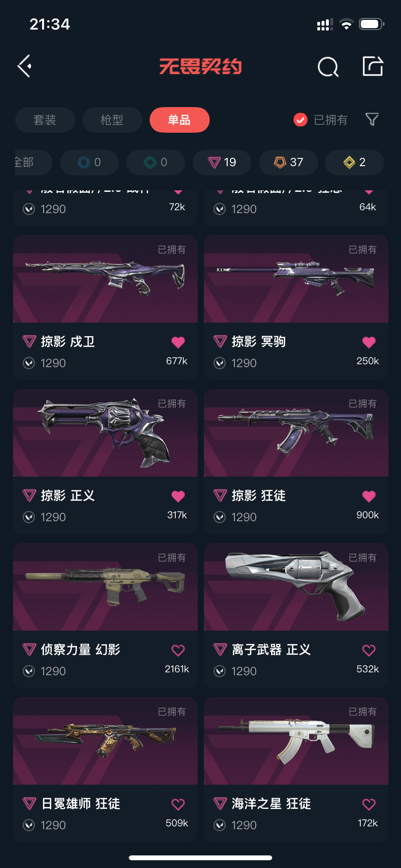Select the 全部 filter chip
The width and height of the screenshot is (401, 868).
[x=32, y=162]
